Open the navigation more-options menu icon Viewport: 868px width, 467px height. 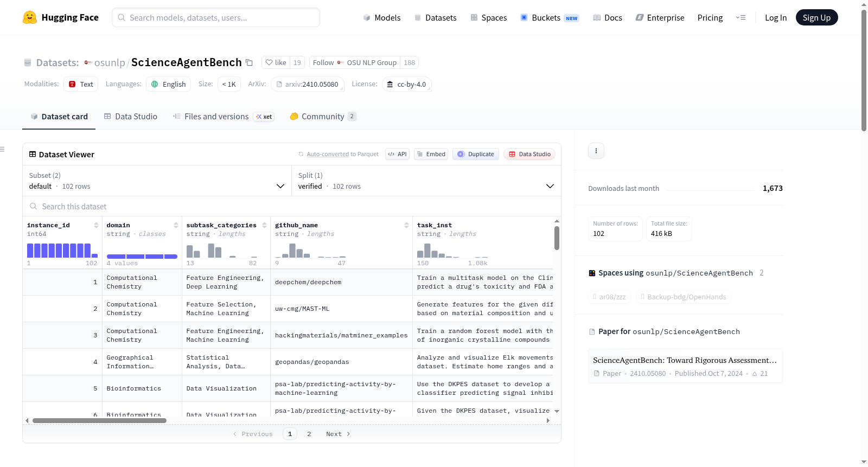741,18
